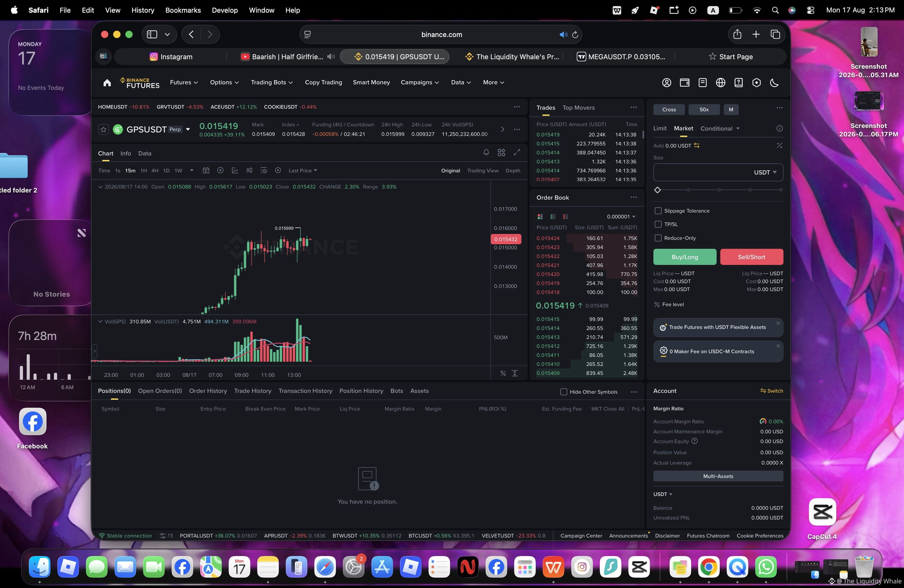This screenshot has height=588, width=904.
Task: Switch chart panel to Info tab
Action: [126, 153]
